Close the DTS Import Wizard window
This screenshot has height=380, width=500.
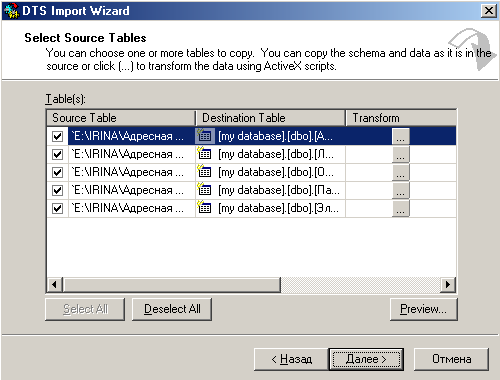[489, 11]
